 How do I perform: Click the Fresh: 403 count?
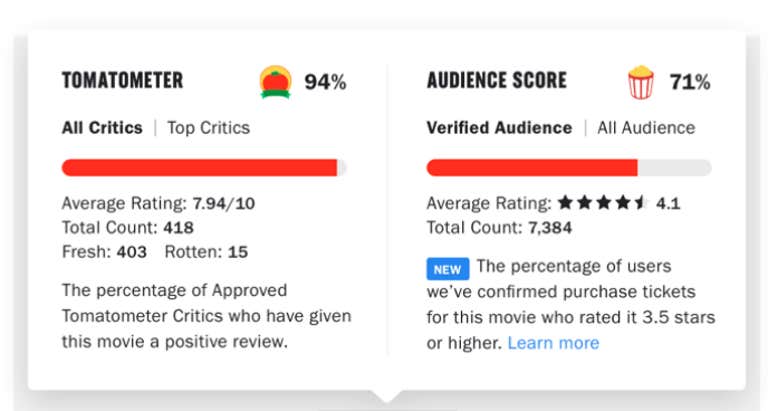[x=104, y=252]
